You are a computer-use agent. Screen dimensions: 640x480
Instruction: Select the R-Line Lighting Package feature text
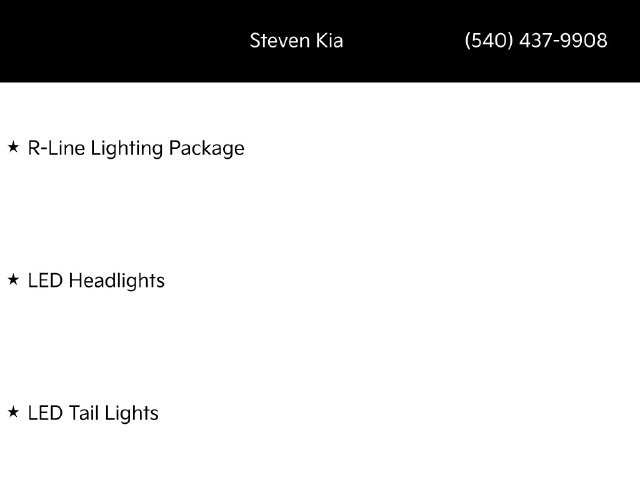(136, 149)
